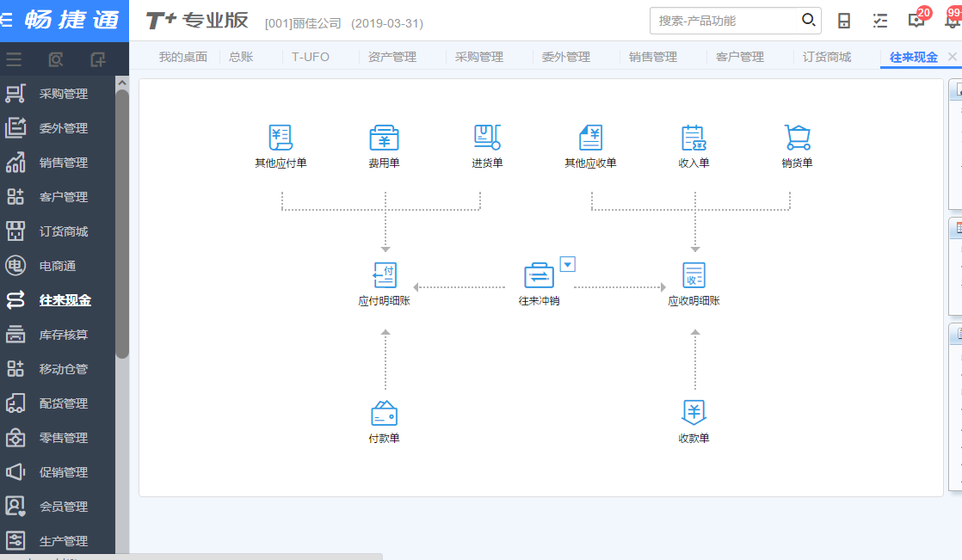Select 订货商城 in the sidebar
The image size is (962, 560).
58,231
